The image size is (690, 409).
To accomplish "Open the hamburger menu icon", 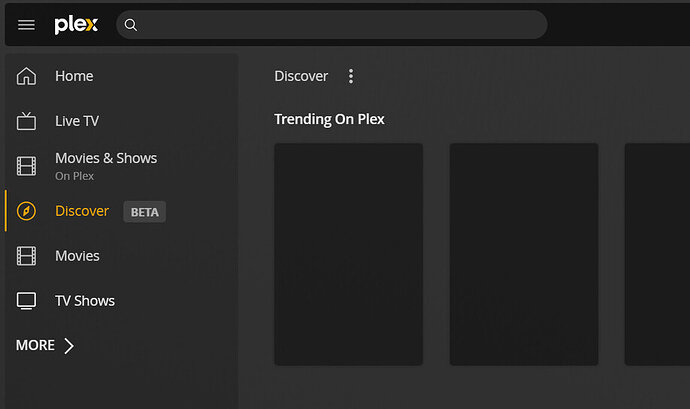I will pos(26,25).
